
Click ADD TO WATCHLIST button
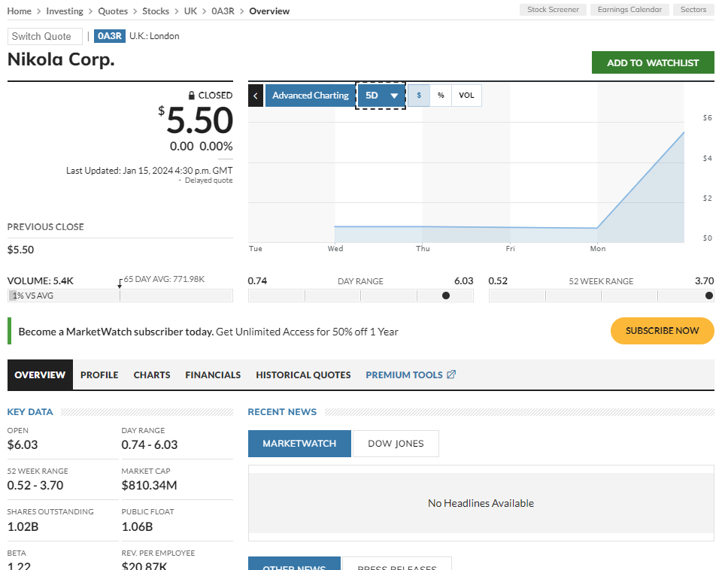point(653,62)
